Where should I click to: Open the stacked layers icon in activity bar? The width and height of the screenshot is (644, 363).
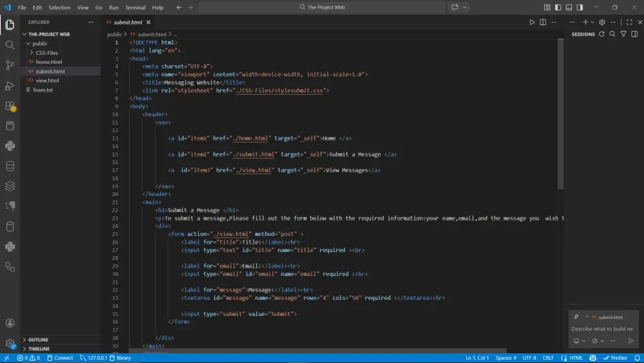(10, 186)
